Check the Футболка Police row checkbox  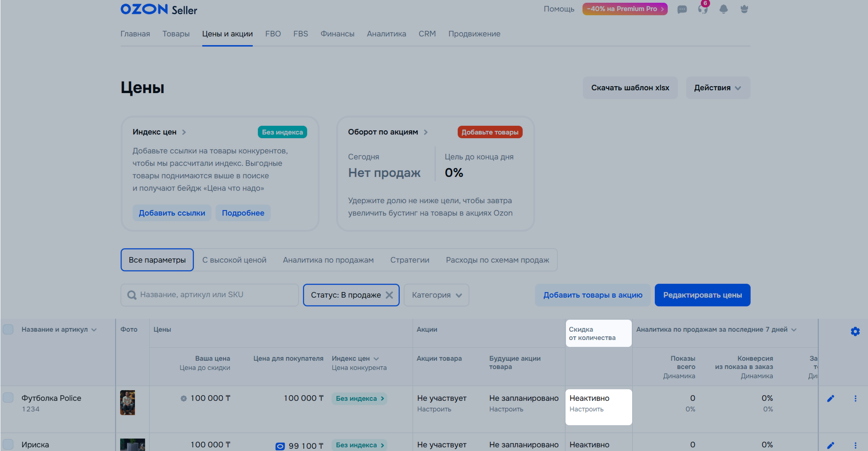point(8,398)
